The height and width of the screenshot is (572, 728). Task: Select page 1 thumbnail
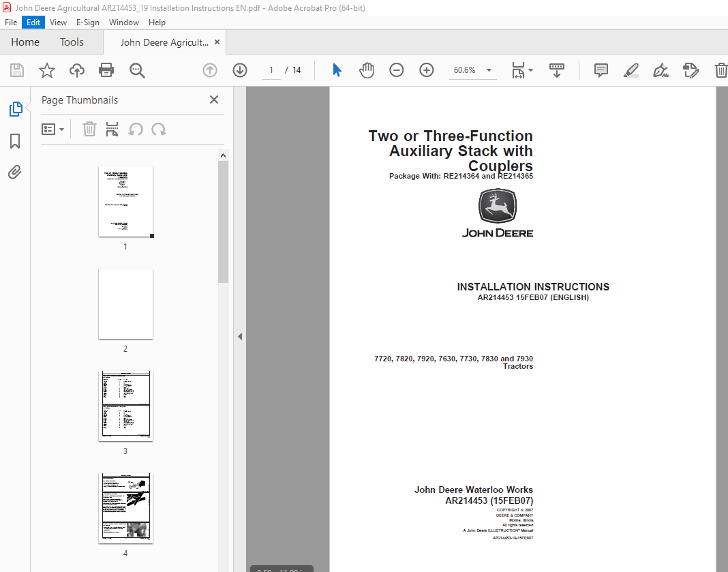point(125,202)
